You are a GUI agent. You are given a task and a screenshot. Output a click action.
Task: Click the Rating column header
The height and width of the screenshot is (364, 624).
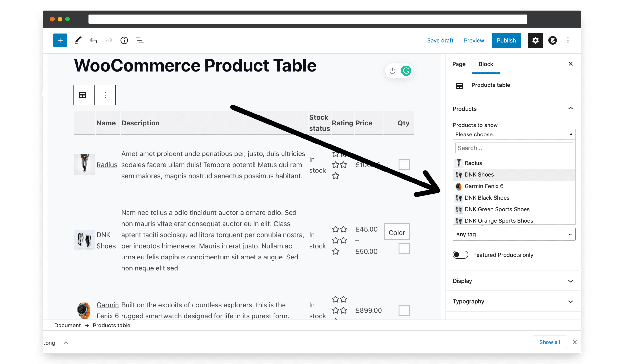tap(342, 123)
